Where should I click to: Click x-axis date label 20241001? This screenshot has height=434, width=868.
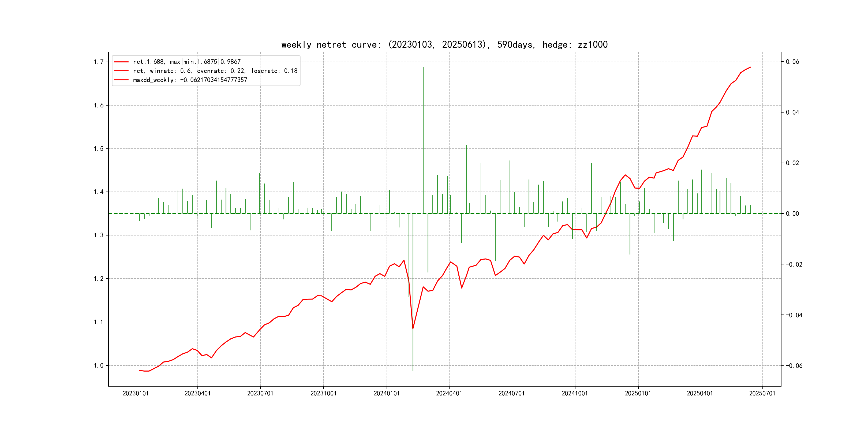click(x=574, y=393)
